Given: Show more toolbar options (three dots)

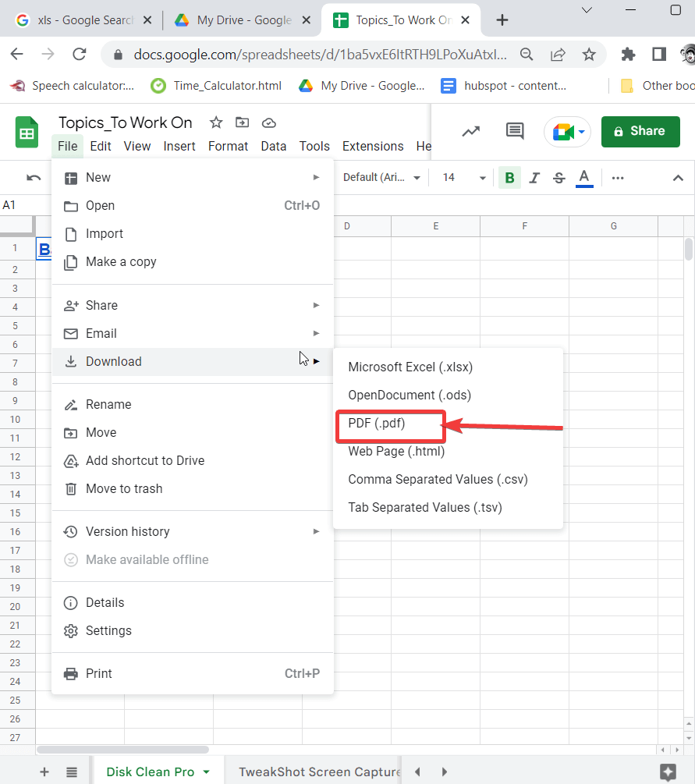Looking at the screenshot, I should tap(618, 178).
